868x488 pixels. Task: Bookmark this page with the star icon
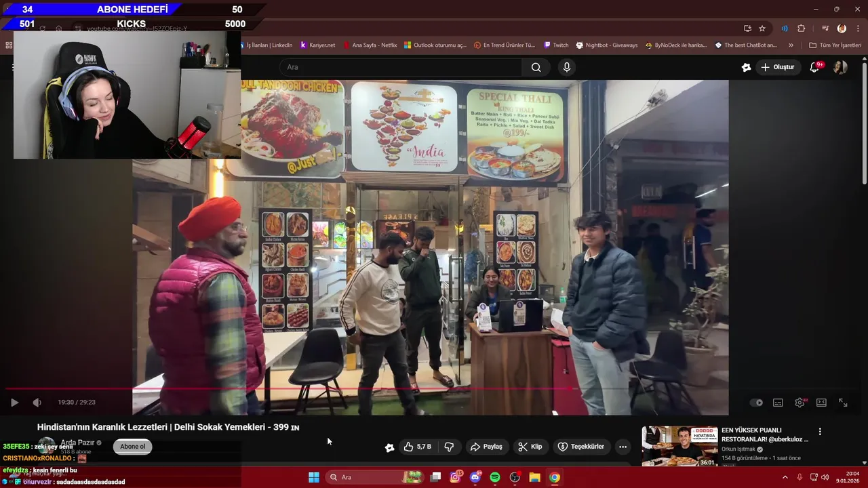pyautogui.click(x=762, y=28)
